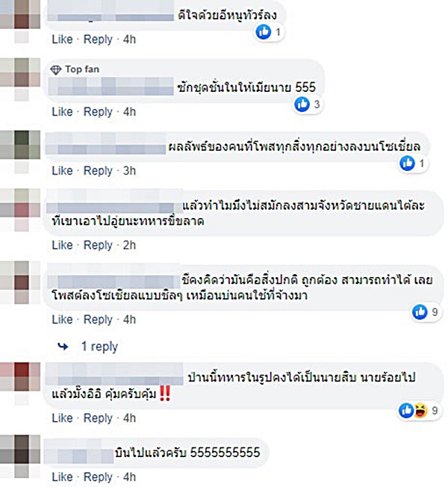Reply to the comment posted 3h ago
Image resolution: width=448 pixels, height=487 pixels.
(98, 171)
